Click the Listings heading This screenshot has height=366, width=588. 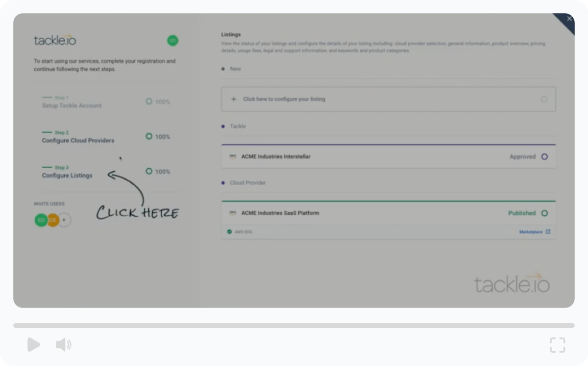click(231, 35)
